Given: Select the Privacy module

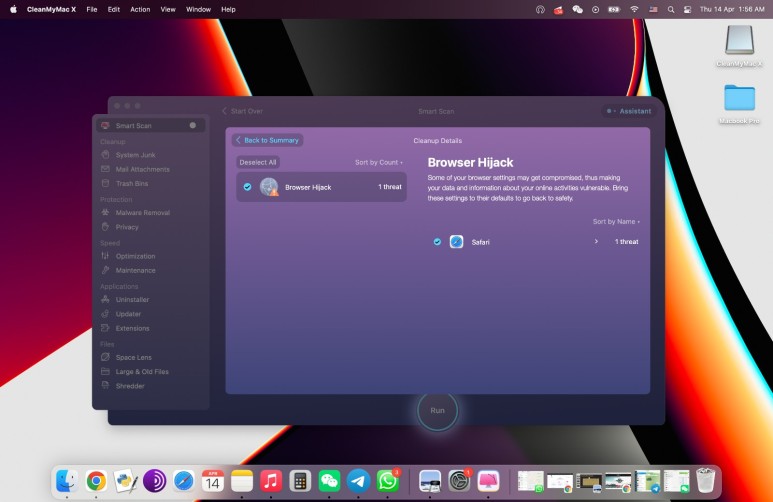Looking at the screenshot, I should coord(127,227).
